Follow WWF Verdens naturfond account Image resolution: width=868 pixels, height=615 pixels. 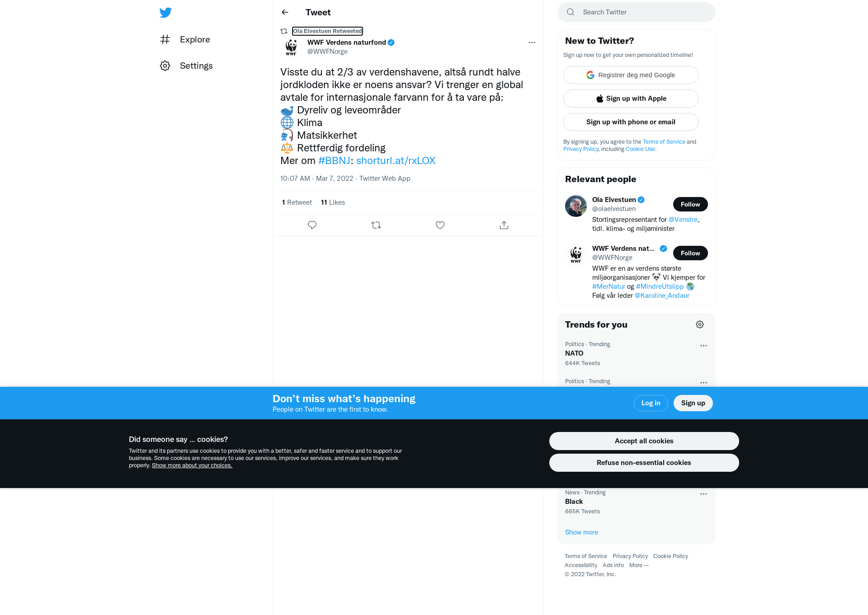[690, 253]
